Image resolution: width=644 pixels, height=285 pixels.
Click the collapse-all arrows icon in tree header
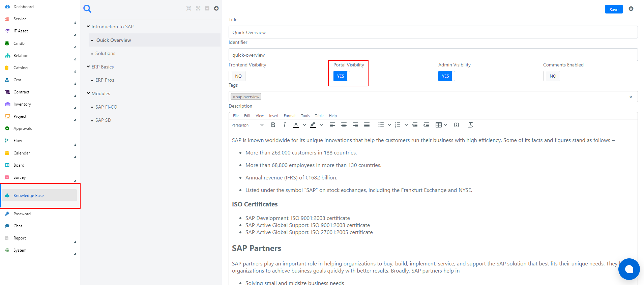pyautogui.click(x=189, y=8)
